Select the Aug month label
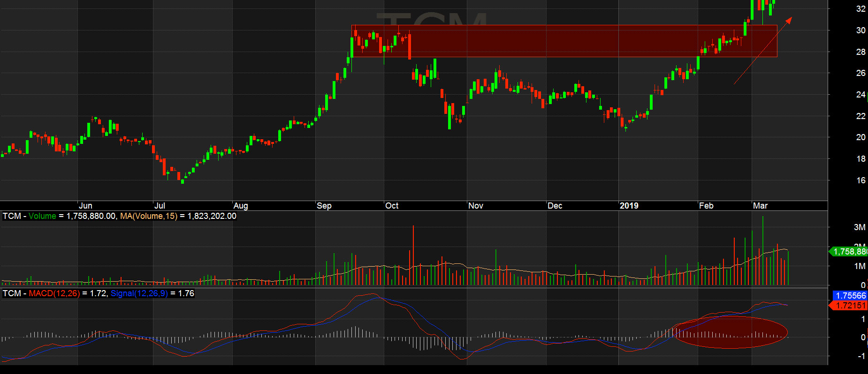The image size is (868, 374). coord(241,206)
